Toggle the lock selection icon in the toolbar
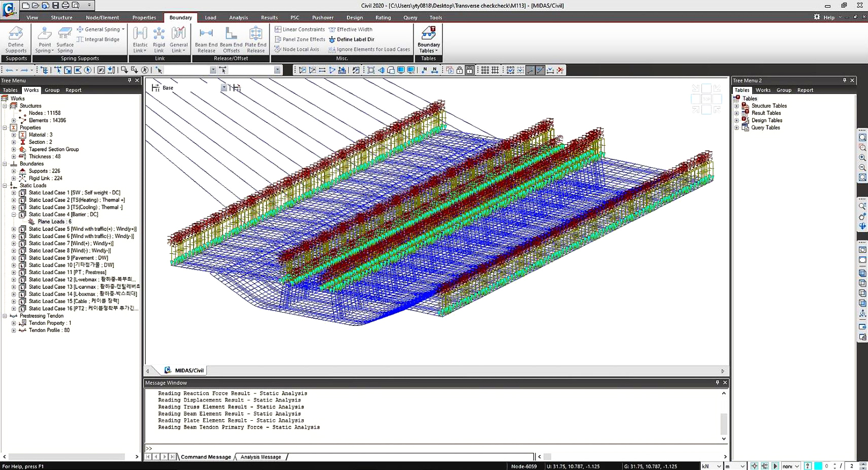Image resolution: width=868 pixels, height=470 pixels. pyautogui.click(x=460, y=70)
